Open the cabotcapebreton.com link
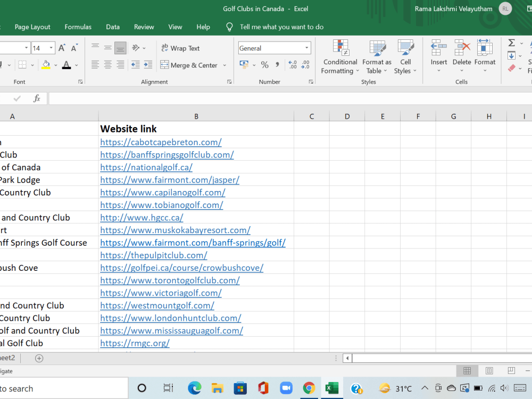The image size is (532, 399). tap(161, 142)
